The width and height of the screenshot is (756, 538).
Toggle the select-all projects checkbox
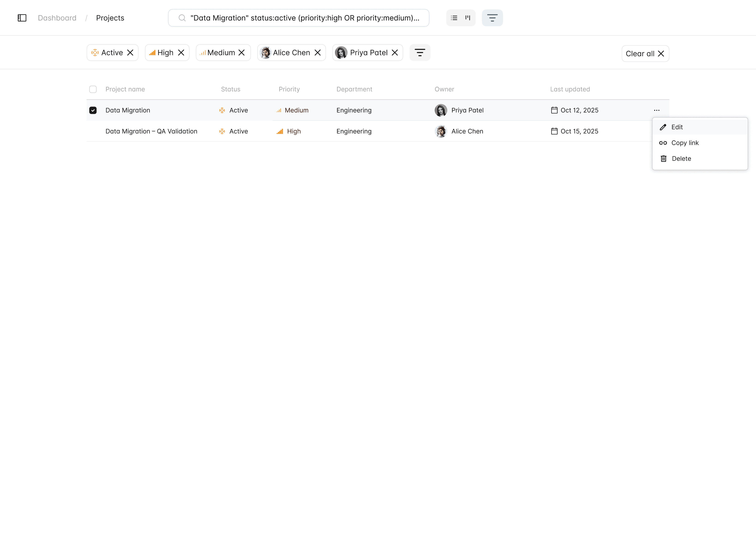click(93, 89)
